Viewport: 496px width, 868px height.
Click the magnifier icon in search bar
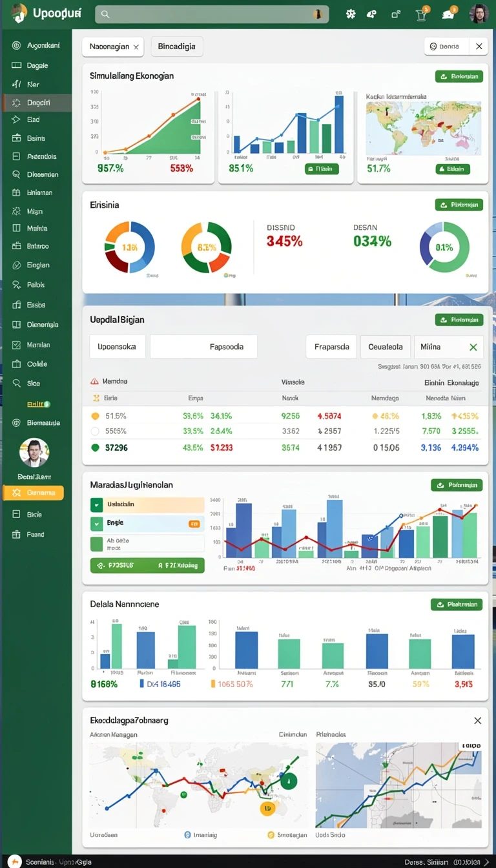[x=105, y=14]
